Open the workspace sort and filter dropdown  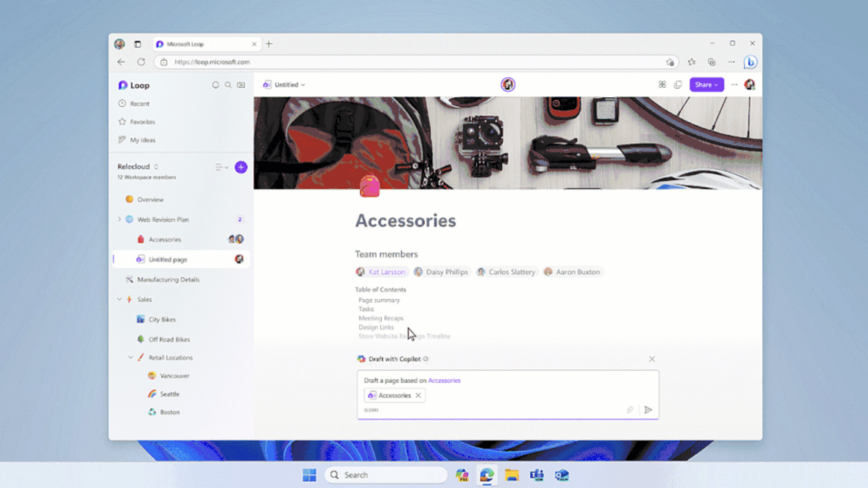click(x=222, y=167)
